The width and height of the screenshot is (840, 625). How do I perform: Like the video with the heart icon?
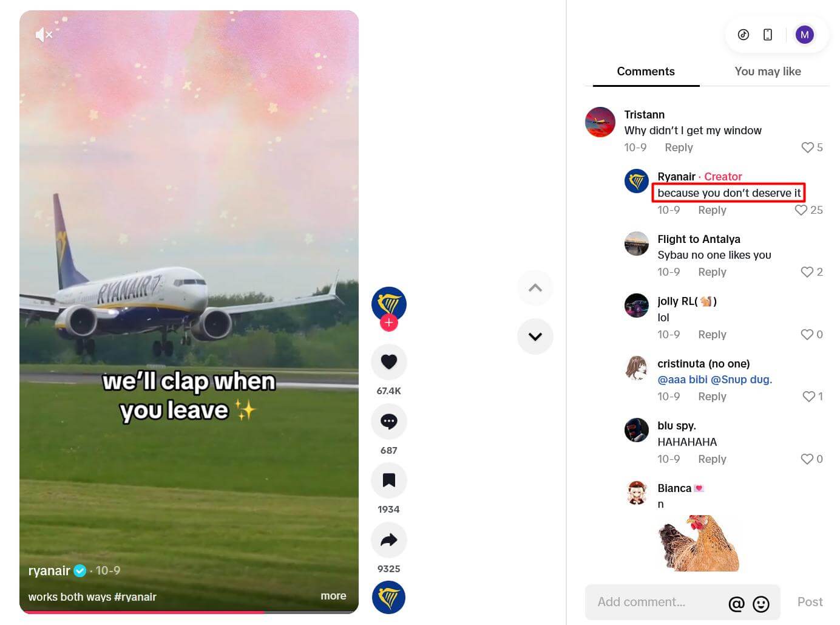point(389,361)
